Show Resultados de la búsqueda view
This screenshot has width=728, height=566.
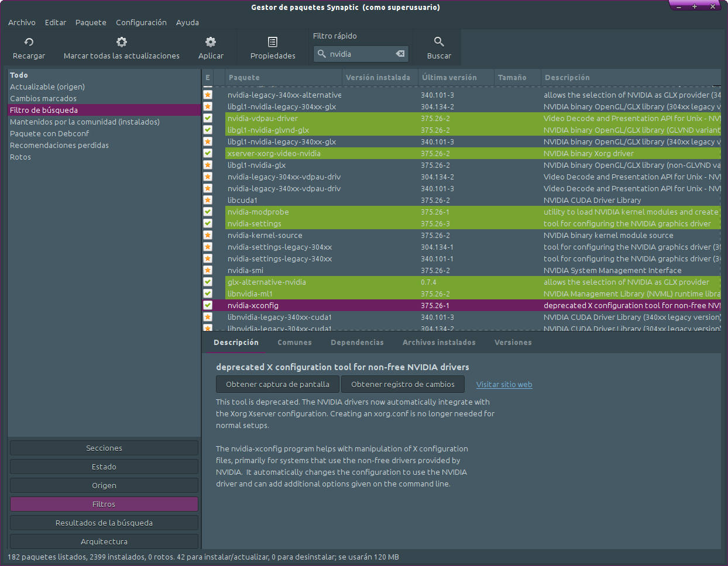click(x=104, y=523)
